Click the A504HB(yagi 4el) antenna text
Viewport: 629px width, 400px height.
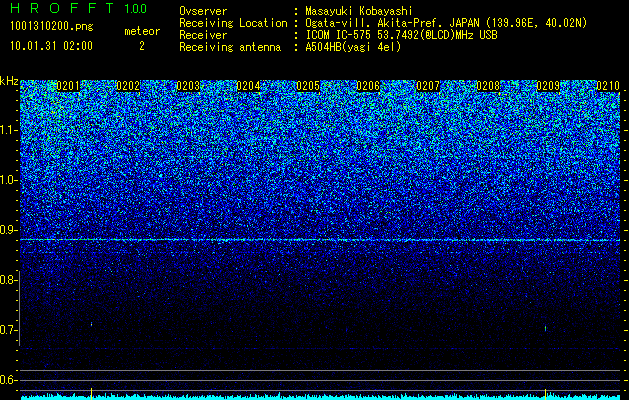click(x=353, y=47)
